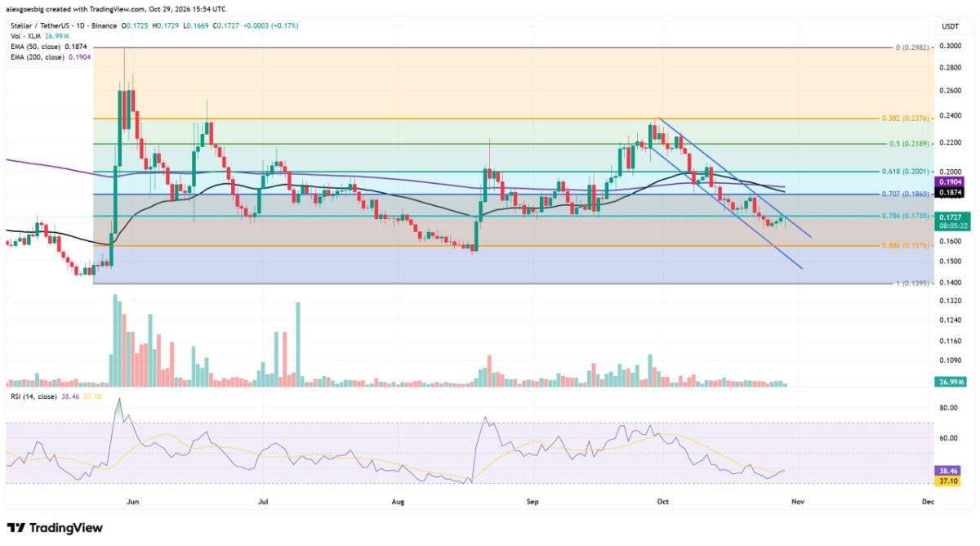
Task: Click the 0.2600 price axis label
Action: click(x=951, y=91)
